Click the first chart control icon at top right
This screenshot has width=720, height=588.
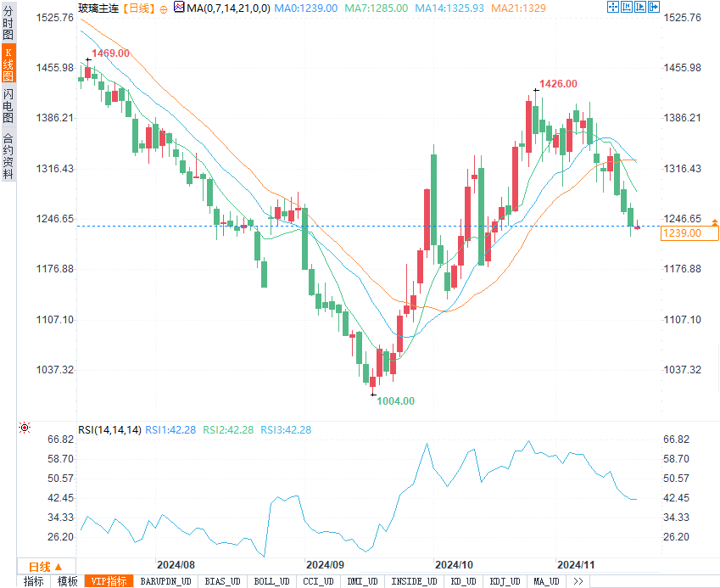tap(613, 8)
